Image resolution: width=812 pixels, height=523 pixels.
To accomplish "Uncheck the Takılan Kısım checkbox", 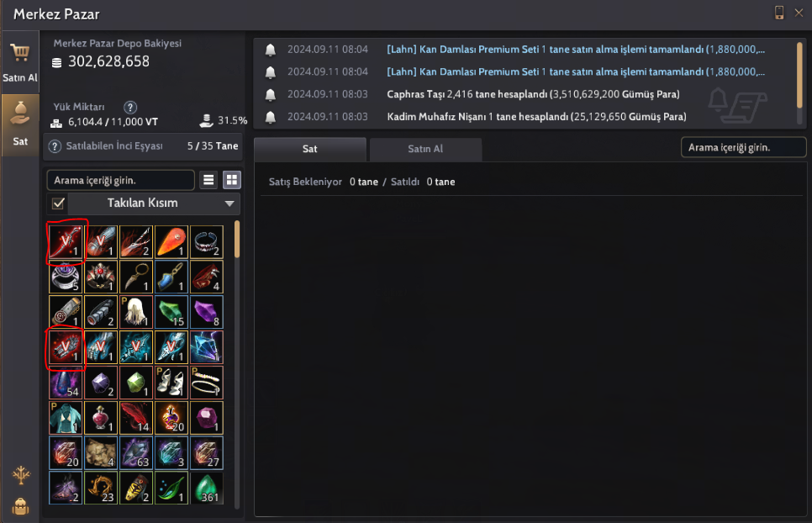I will (57, 203).
